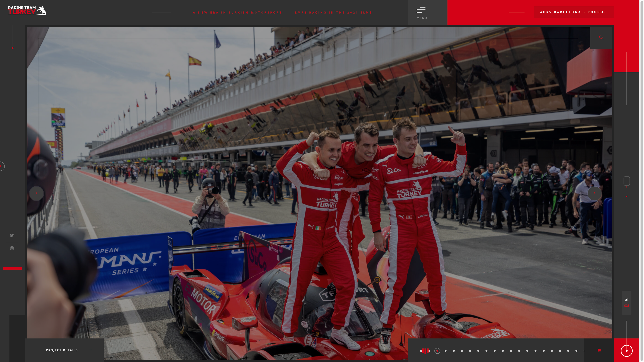The image size is (644, 362).
Task: Click the red horizontal bar on left sidebar
Action: pyautogui.click(x=13, y=268)
